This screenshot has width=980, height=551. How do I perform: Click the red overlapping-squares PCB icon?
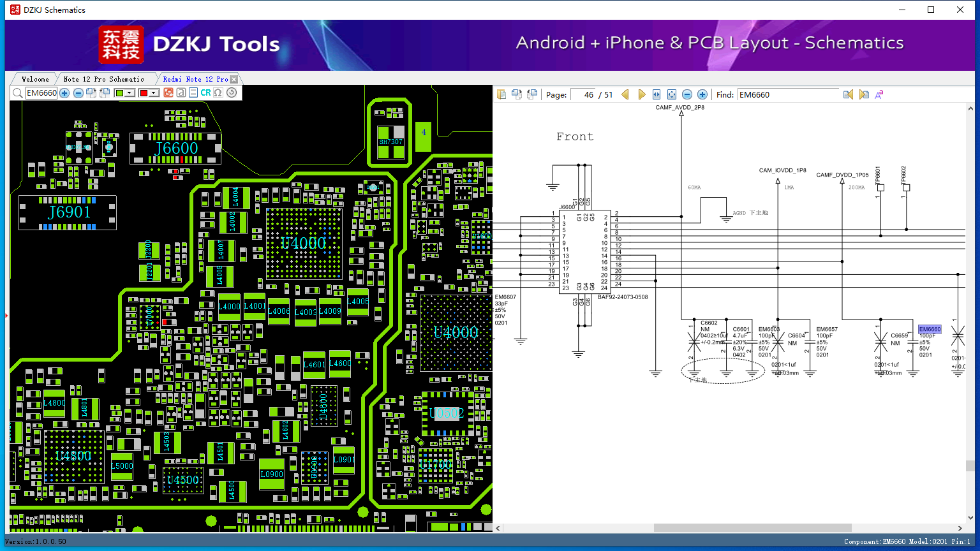pos(168,93)
